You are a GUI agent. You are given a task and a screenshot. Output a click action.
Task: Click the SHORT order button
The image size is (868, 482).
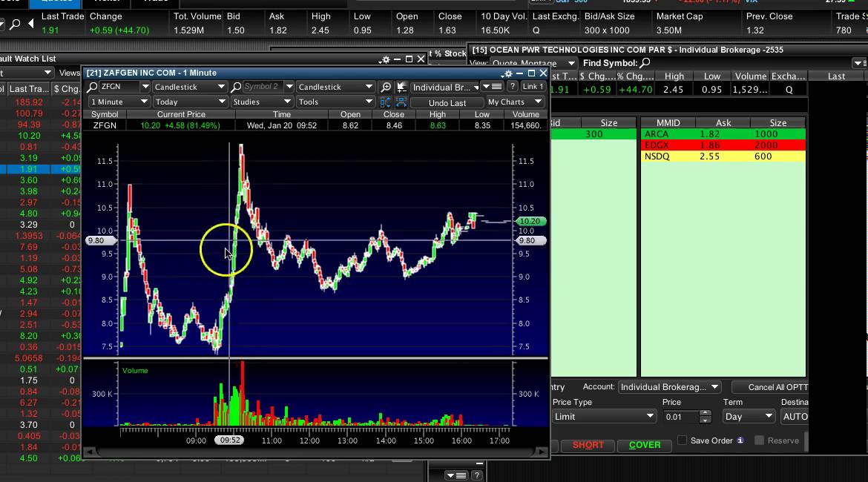click(x=588, y=445)
